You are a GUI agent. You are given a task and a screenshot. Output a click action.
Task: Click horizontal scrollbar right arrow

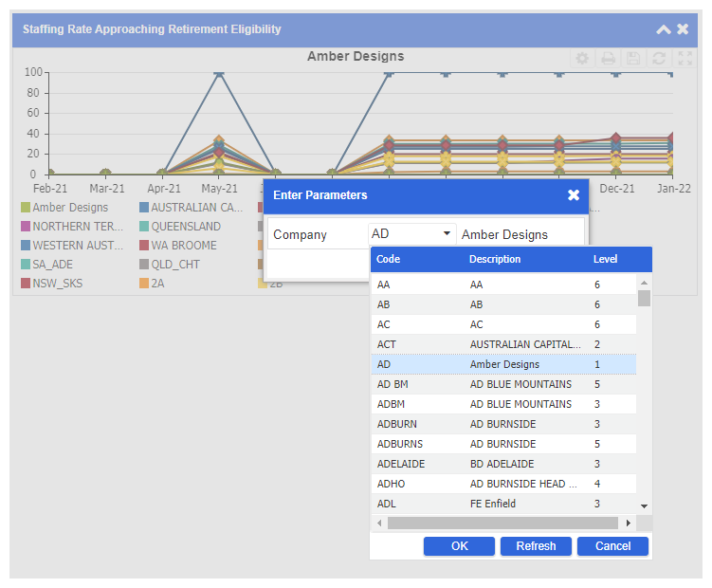[x=629, y=523]
